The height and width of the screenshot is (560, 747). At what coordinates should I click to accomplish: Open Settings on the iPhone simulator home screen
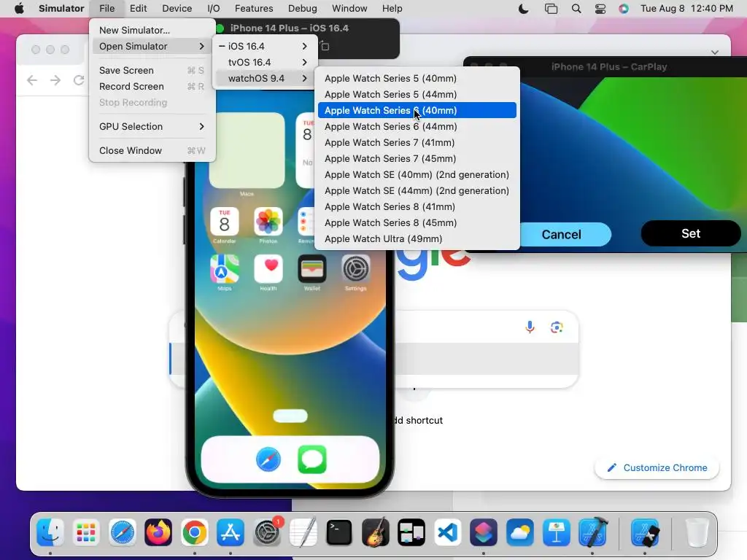tap(356, 269)
